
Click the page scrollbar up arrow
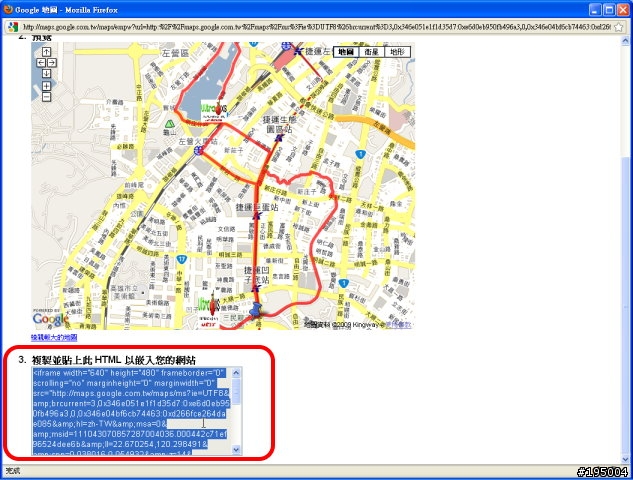pos(625,40)
